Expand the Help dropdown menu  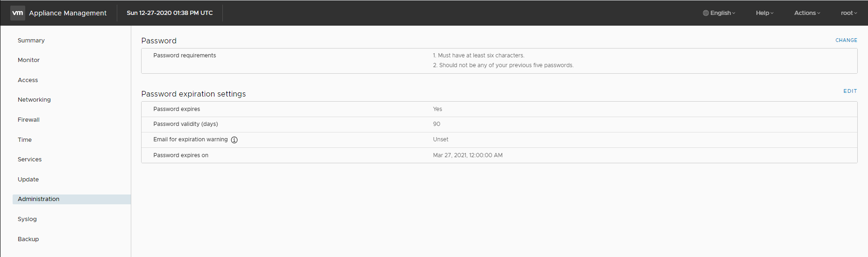pyautogui.click(x=764, y=13)
